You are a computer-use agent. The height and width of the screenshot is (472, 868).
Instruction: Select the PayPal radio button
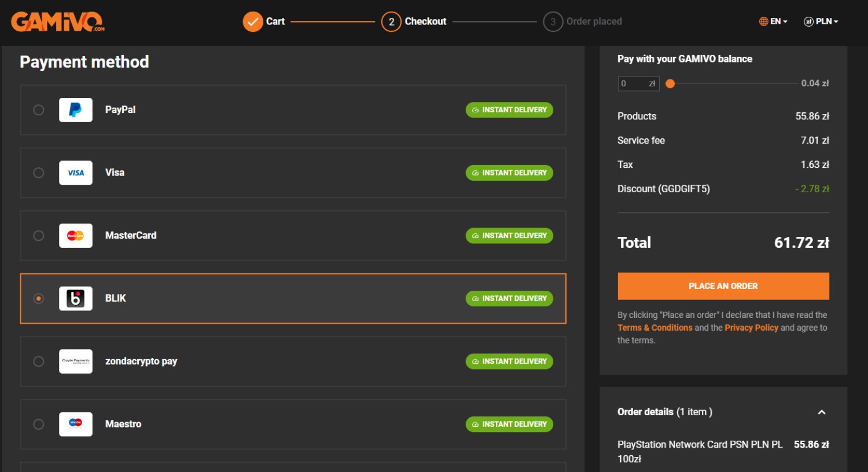tap(39, 110)
